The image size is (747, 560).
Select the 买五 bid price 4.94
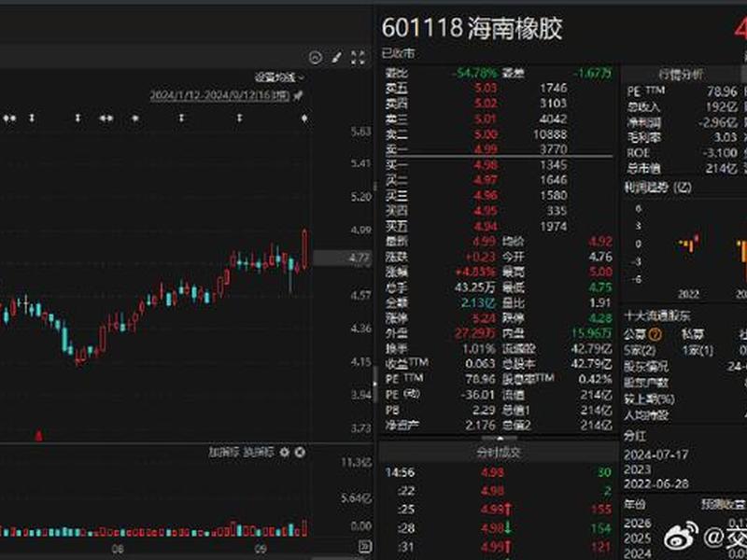(x=486, y=226)
